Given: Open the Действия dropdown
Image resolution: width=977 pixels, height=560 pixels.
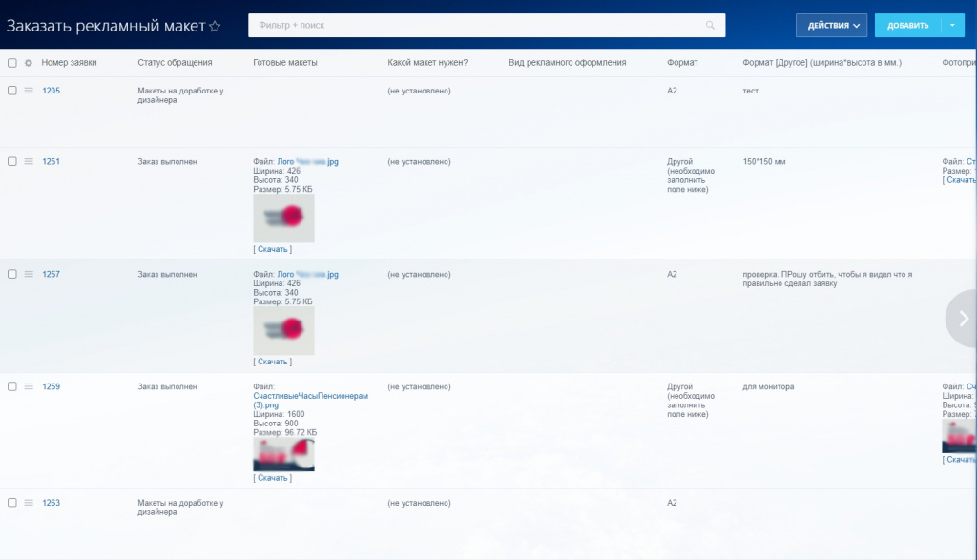Looking at the screenshot, I should (831, 26).
